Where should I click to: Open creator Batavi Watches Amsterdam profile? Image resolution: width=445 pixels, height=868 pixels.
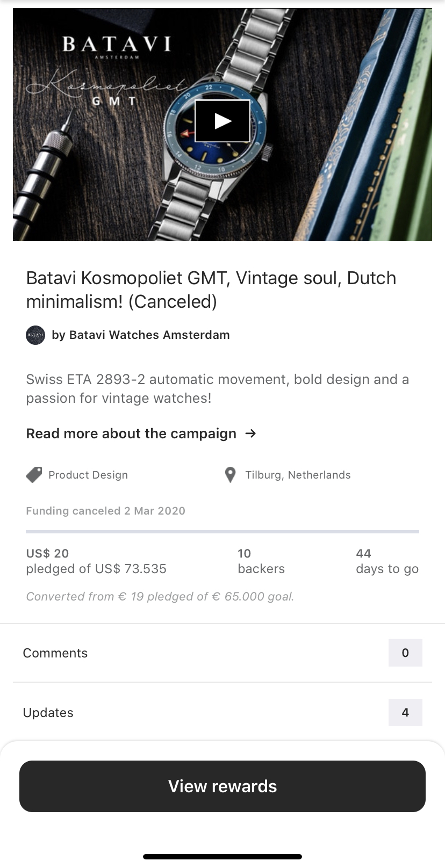pyautogui.click(x=140, y=335)
